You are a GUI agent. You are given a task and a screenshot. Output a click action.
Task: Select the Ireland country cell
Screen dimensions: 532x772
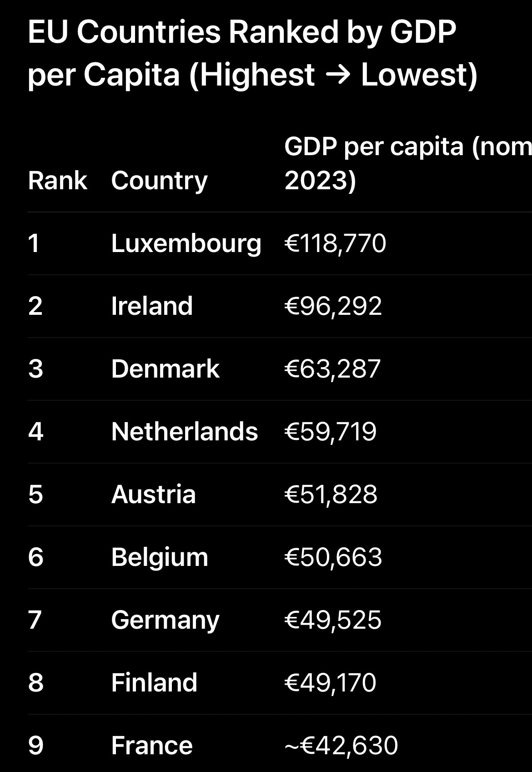click(152, 306)
